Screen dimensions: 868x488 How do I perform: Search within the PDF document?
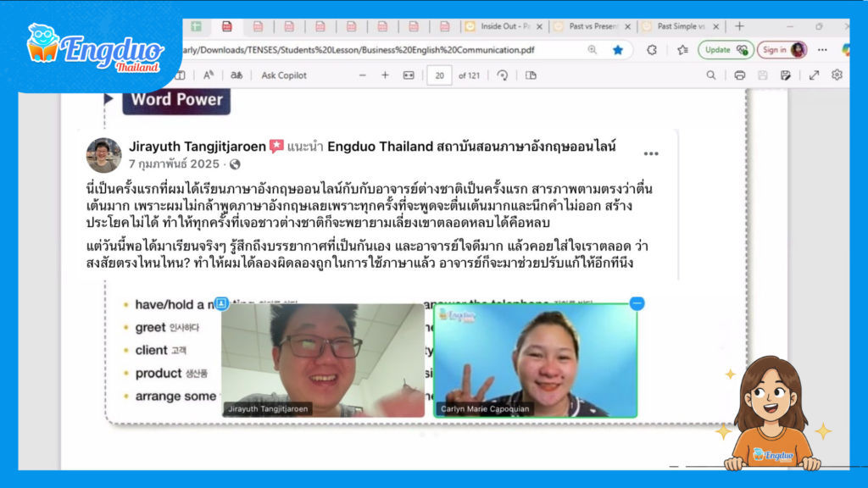click(711, 75)
